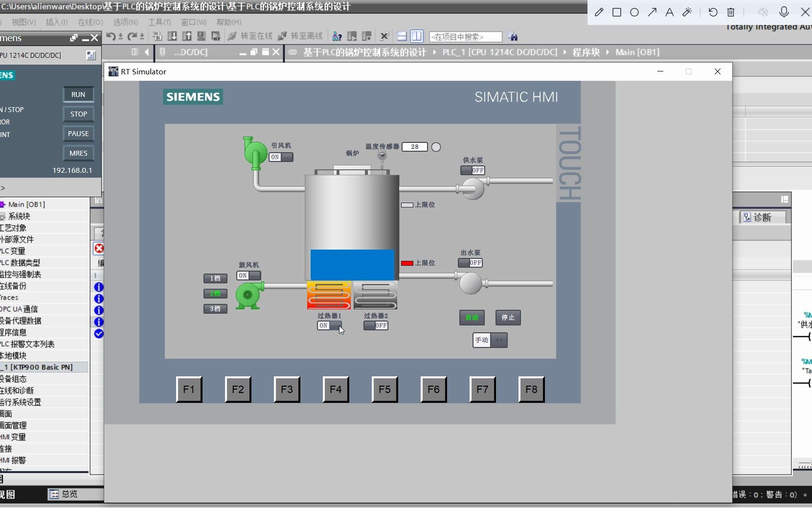
Task: Expand breadcrumb arrow after PLC_1
Action: pyautogui.click(x=564, y=52)
